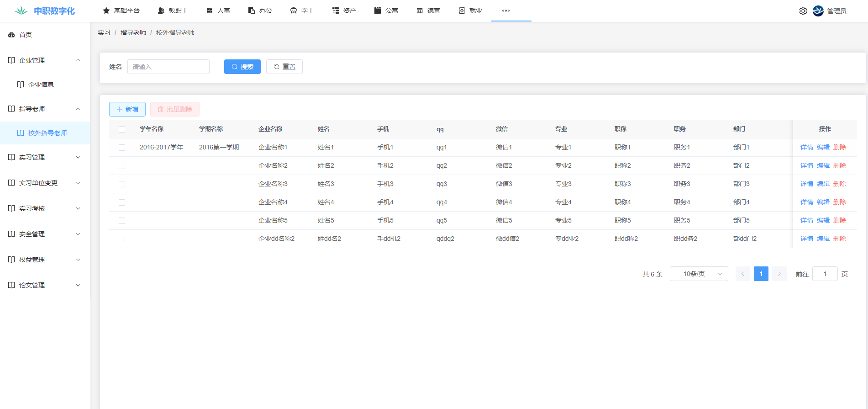Viewport: 868px width, 409px height.
Task: Expand the 实习管理 sidebar menu
Action: [45, 157]
